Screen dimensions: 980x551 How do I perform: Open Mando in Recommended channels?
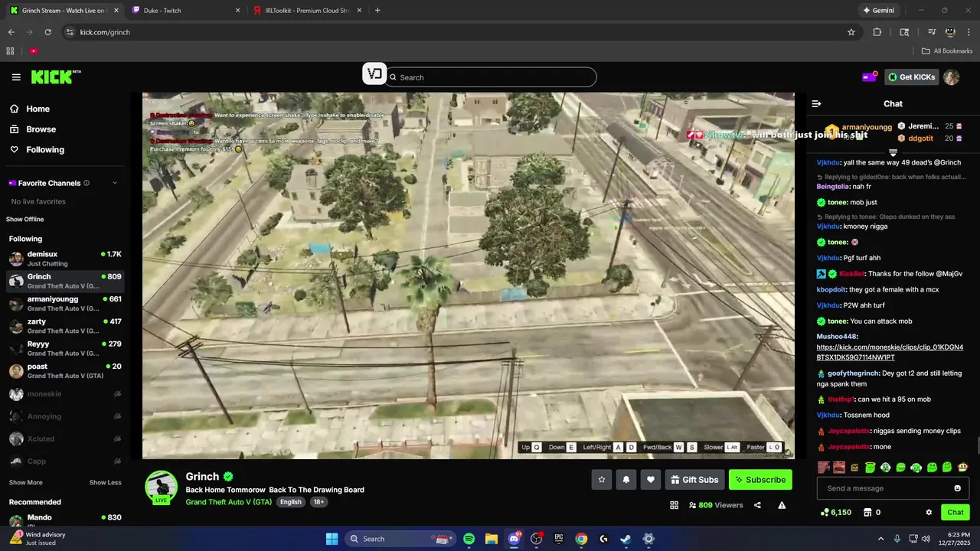tap(65, 520)
